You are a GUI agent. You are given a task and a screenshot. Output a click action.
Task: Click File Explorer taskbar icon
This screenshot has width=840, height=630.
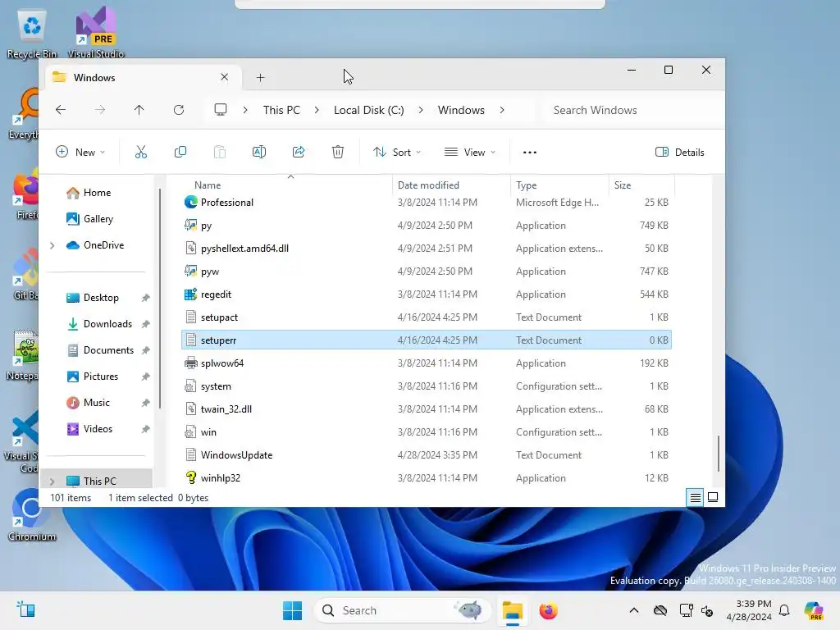pos(512,610)
